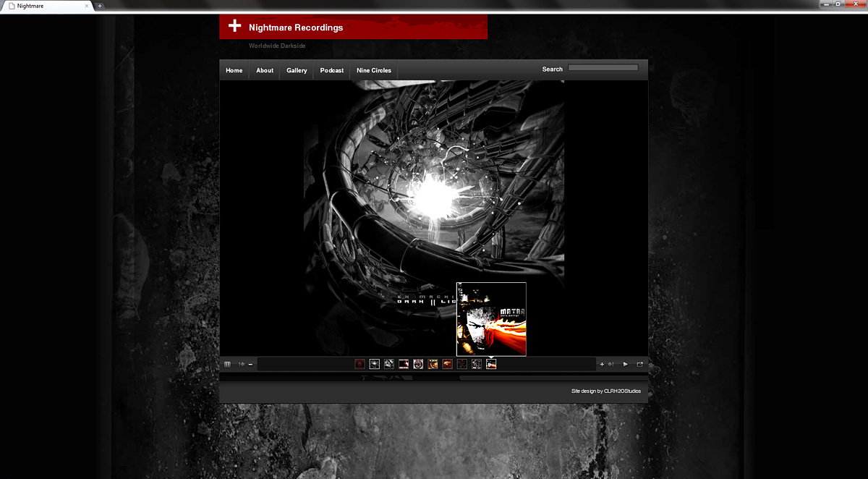Screen dimensions: 868x479
Task: Click into the Search input field
Action: pyautogui.click(x=603, y=68)
